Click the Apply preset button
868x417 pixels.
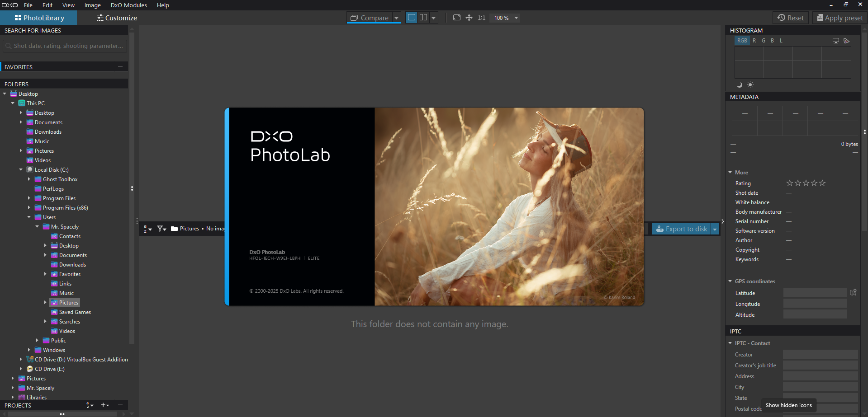tap(840, 18)
